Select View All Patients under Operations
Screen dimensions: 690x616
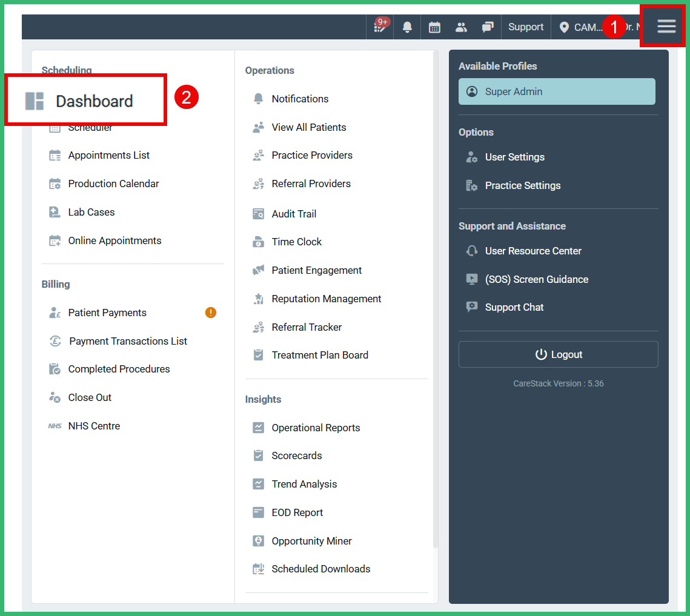(310, 127)
